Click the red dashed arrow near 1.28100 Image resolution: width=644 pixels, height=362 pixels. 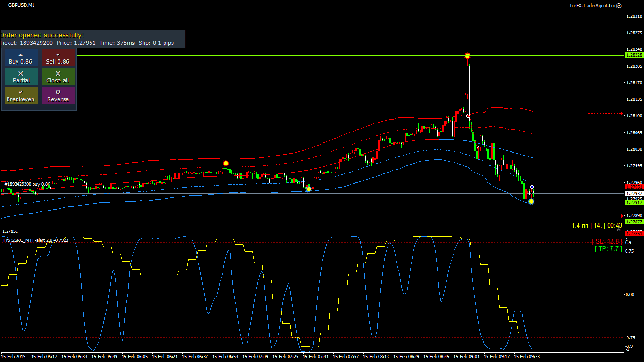[606, 114]
